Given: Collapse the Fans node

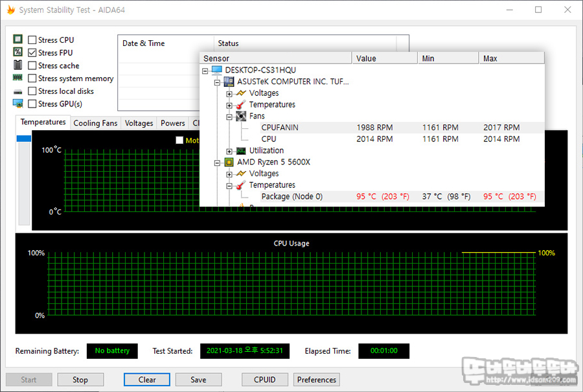Looking at the screenshot, I should 229,117.
